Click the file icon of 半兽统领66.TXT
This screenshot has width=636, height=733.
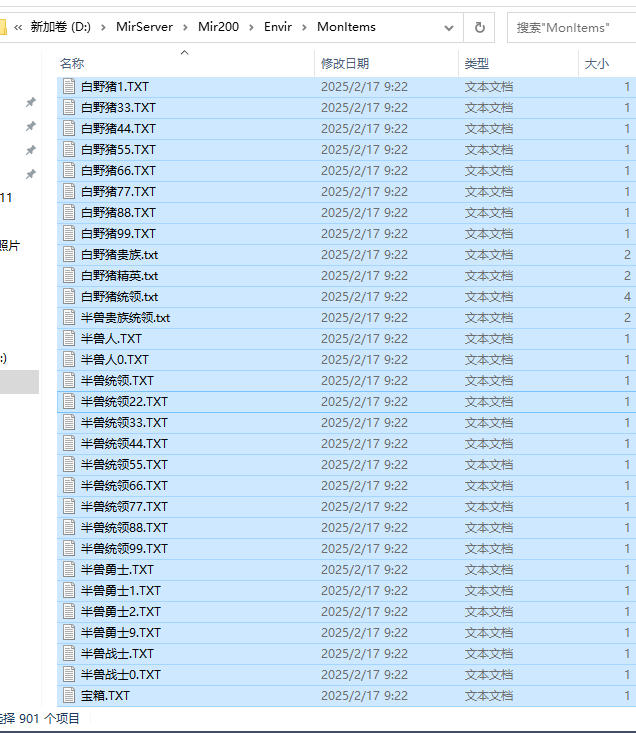pyautogui.click(x=69, y=486)
